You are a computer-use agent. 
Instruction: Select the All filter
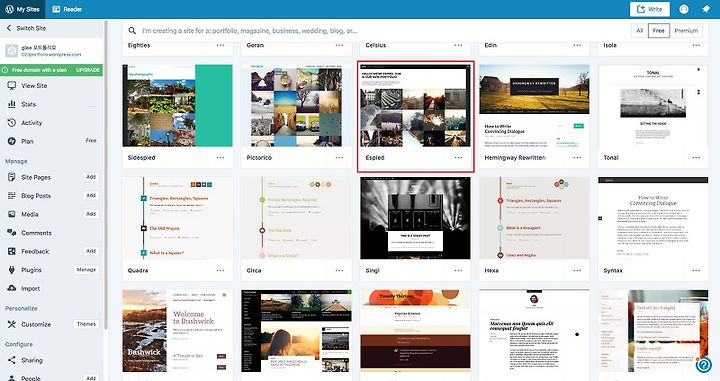coord(640,31)
